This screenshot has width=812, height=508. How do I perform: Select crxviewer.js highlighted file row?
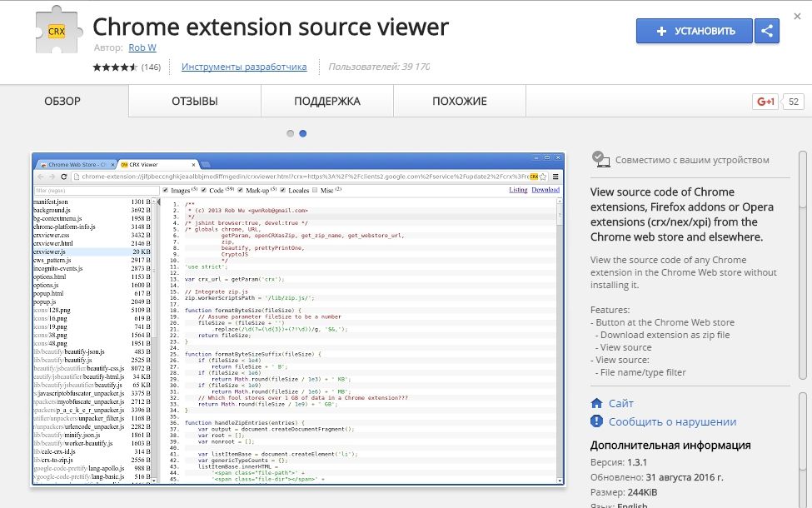point(92,252)
